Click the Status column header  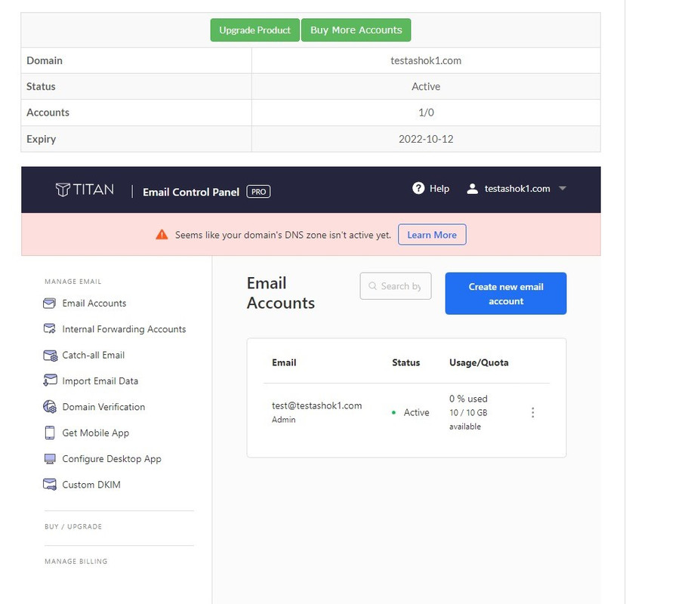[406, 363]
